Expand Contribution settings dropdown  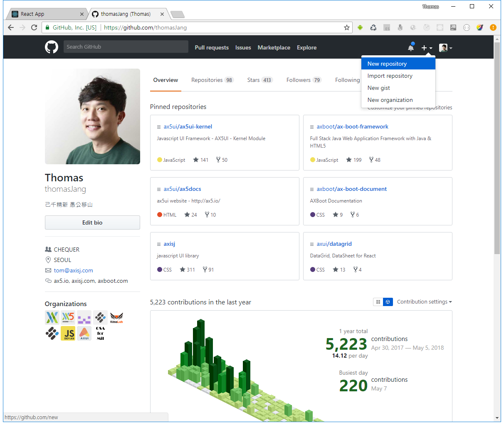pos(424,302)
